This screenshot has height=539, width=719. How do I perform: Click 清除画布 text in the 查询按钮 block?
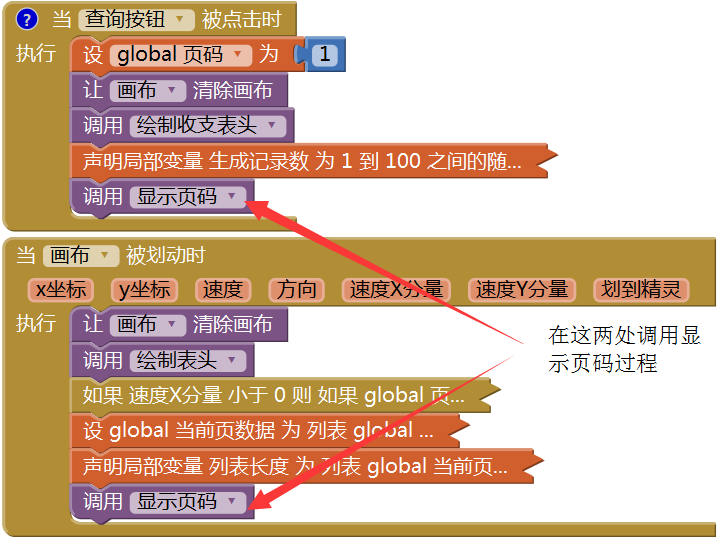[x=232, y=90]
